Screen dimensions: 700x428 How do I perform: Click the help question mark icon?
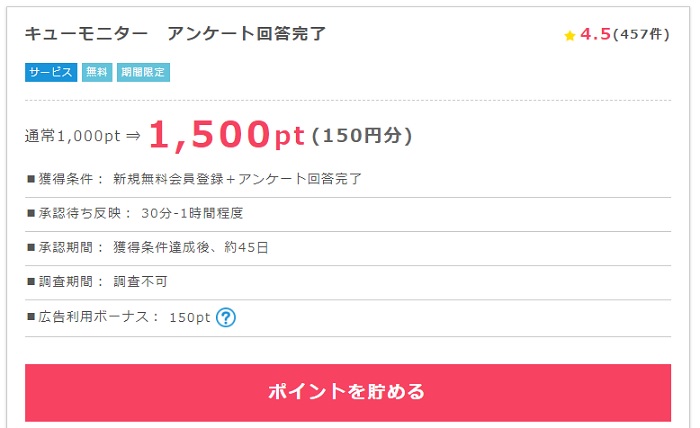click(x=226, y=317)
